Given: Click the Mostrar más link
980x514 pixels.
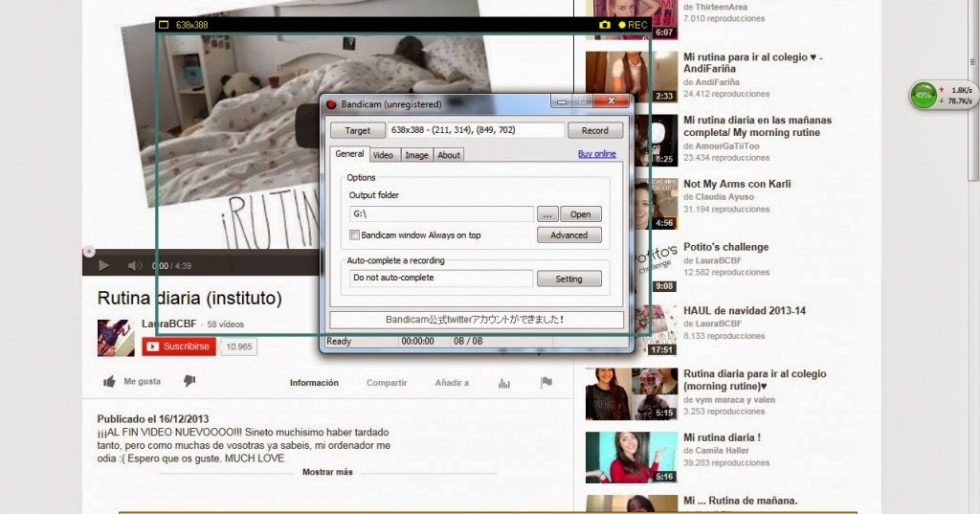Looking at the screenshot, I should (x=327, y=472).
